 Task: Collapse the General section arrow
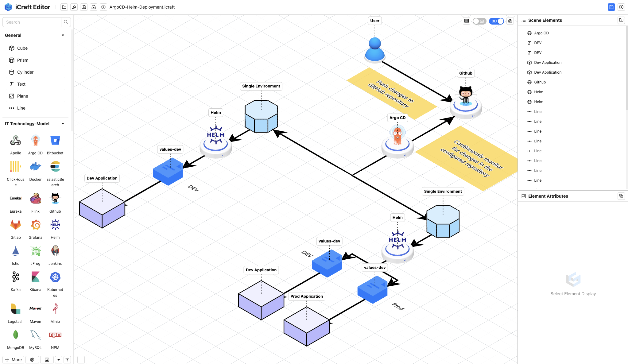tap(63, 35)
